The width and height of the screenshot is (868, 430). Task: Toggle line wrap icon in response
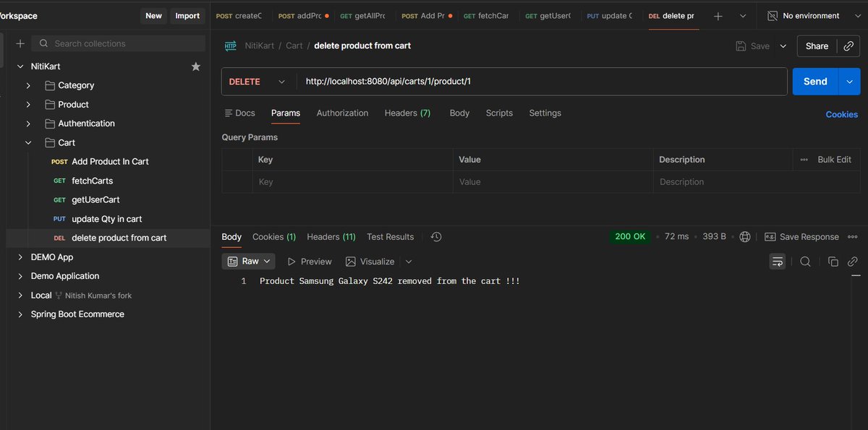coord(778,262)
